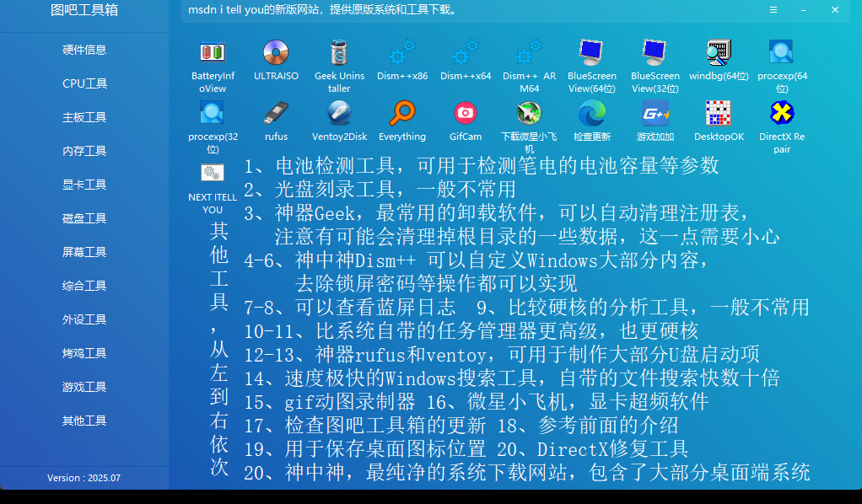The width and height of the screenshot is (862, 504).
Task: Select 其他工具 category
Action: (84, 421)
